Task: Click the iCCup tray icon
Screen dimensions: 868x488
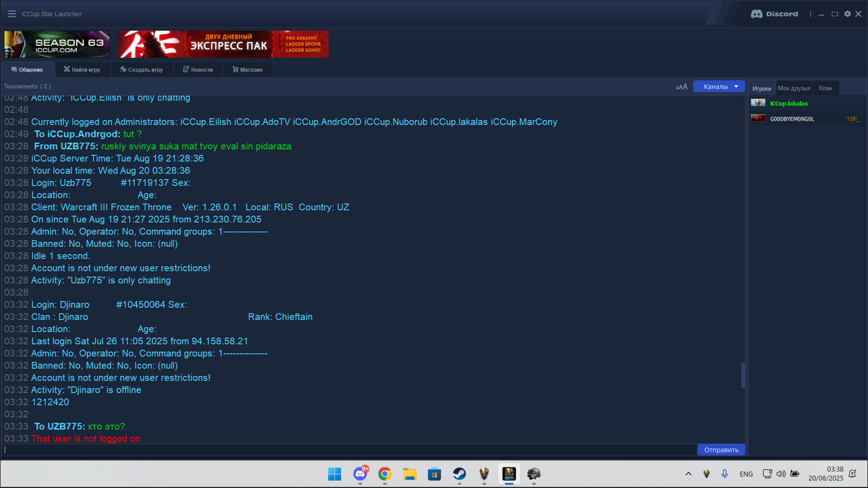Action: click(707, 474)
